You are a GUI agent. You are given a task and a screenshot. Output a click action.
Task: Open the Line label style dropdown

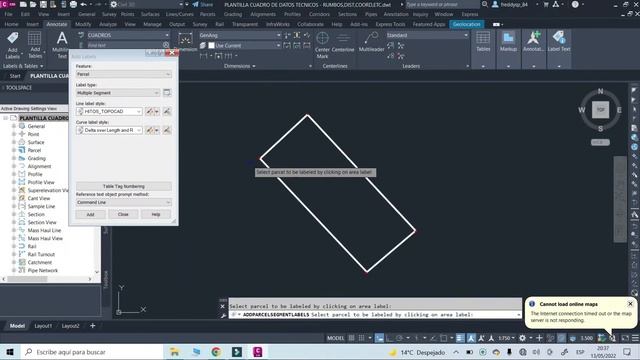pos(109,111)
